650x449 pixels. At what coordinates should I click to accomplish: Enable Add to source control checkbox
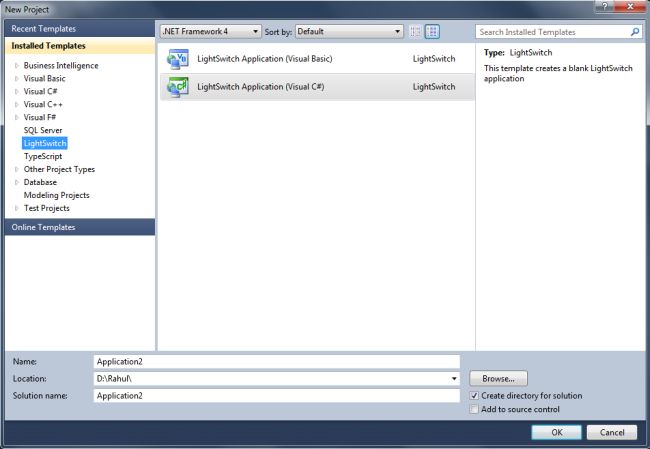point(474,409)
